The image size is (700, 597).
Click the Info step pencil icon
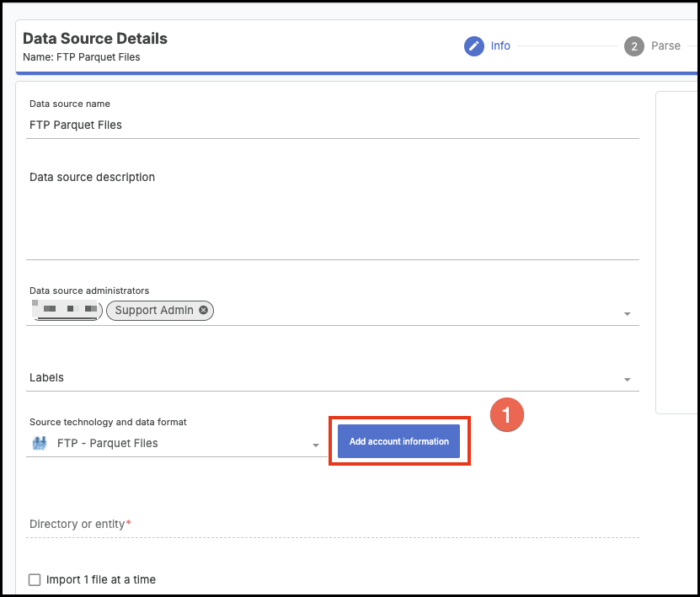[x=474, y=46]
